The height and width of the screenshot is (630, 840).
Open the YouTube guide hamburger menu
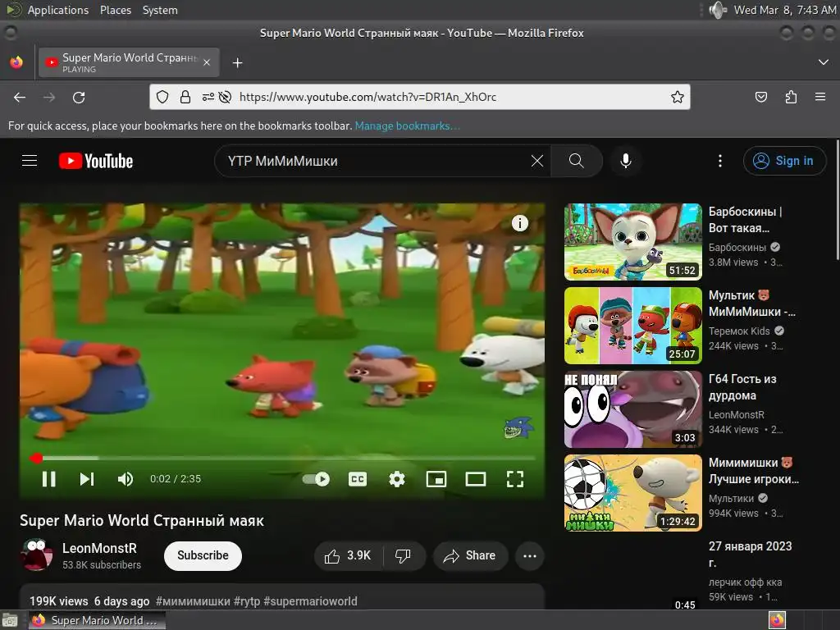click(30, 161)
